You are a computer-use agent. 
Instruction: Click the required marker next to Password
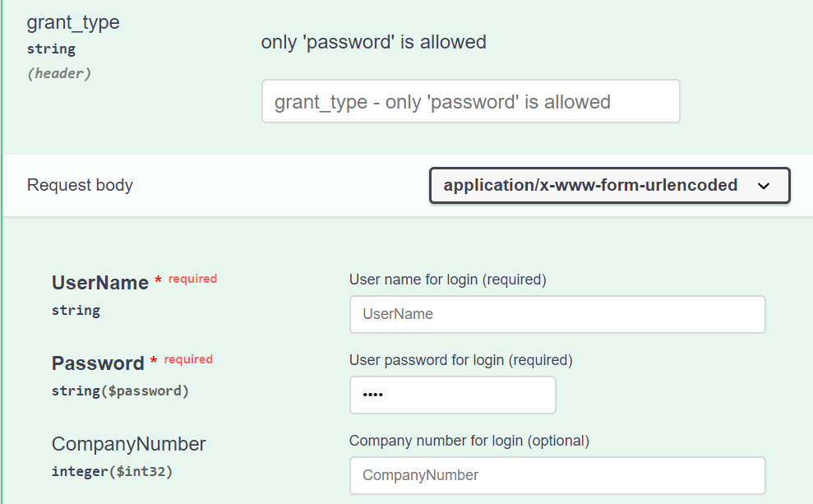tap(187, 358)
